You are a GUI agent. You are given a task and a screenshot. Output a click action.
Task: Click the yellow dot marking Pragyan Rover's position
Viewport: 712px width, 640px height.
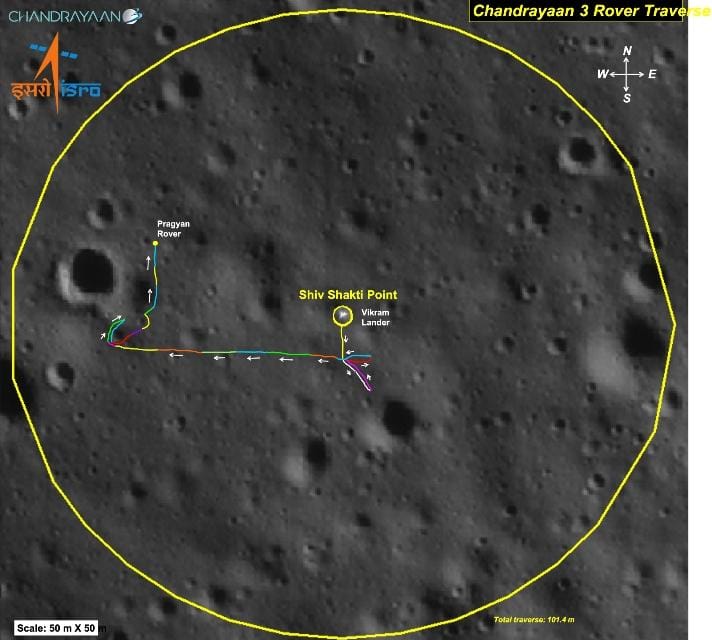click(x=155, y=243)
